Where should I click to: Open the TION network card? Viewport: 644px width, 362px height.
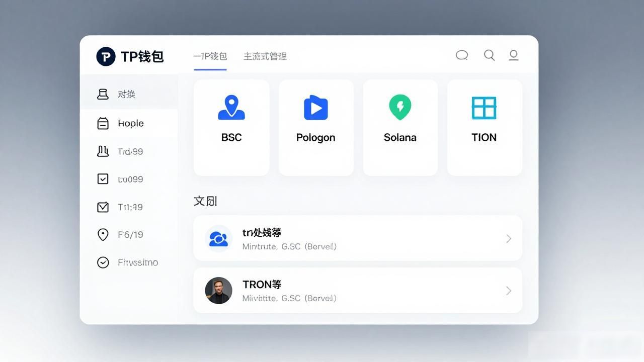click(485, 128)
